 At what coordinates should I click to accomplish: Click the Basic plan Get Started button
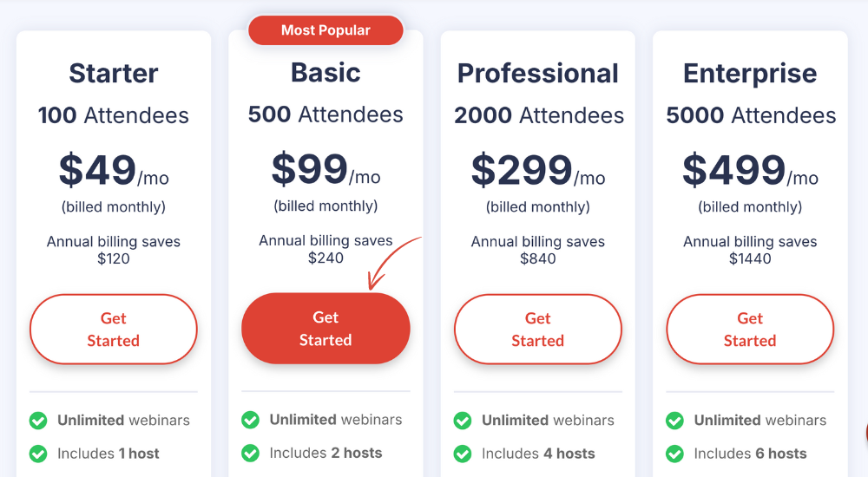pyautogui.click(x=325, y=328)
